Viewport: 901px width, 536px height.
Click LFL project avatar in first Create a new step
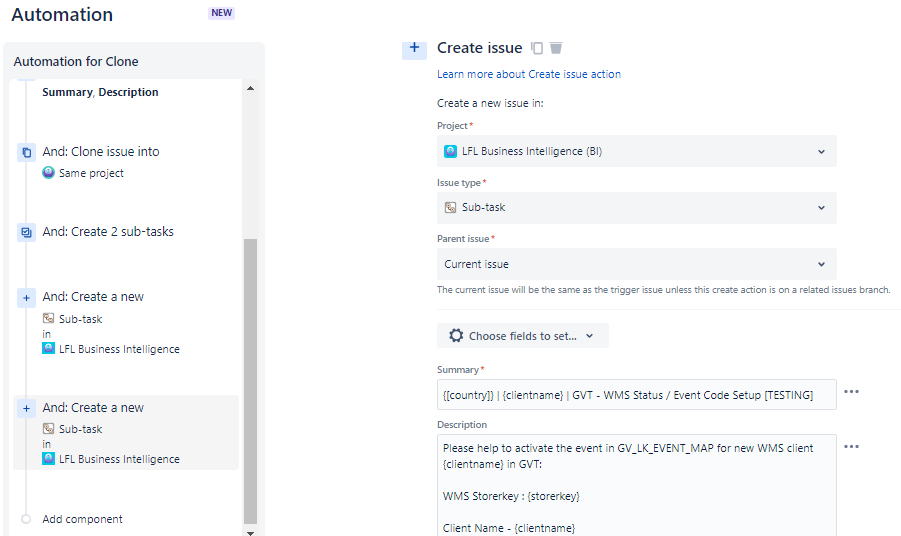point(48,348)
